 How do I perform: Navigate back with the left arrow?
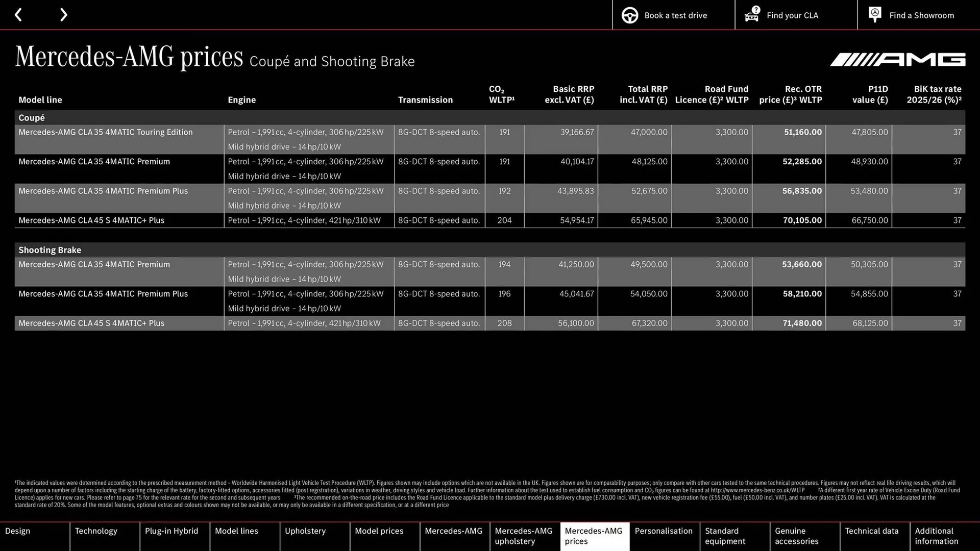19,15
